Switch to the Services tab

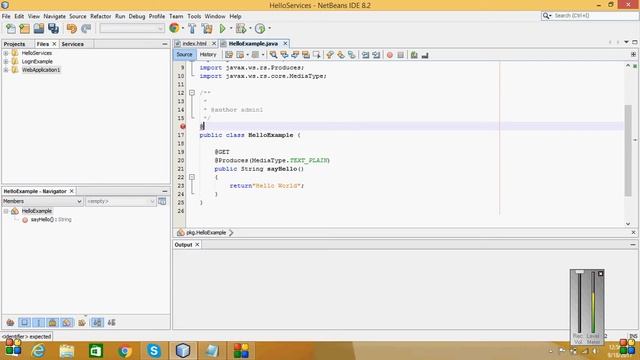coord(73,44)
